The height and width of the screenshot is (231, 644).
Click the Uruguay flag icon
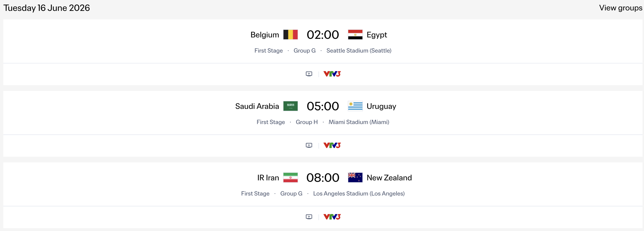(x=355, y=106)
